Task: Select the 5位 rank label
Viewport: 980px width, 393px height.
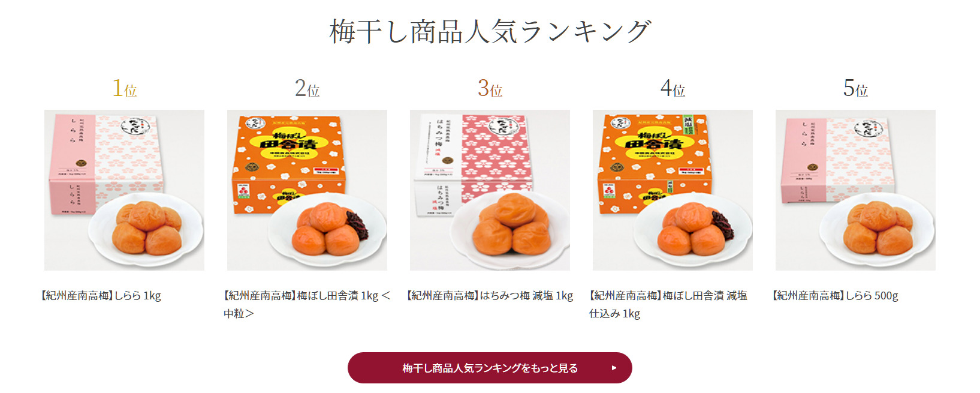Action: coord(855,88)
